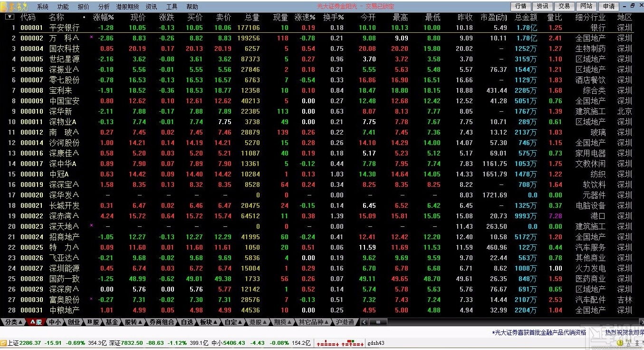
Task: Click the 网站 button
Action: 586,6
